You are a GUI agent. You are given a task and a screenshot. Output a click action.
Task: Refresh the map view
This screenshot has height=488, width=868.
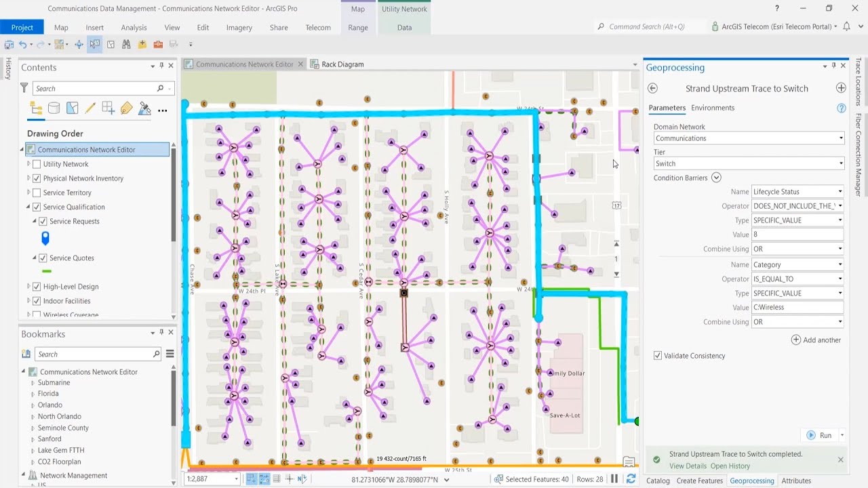[631, 479]
